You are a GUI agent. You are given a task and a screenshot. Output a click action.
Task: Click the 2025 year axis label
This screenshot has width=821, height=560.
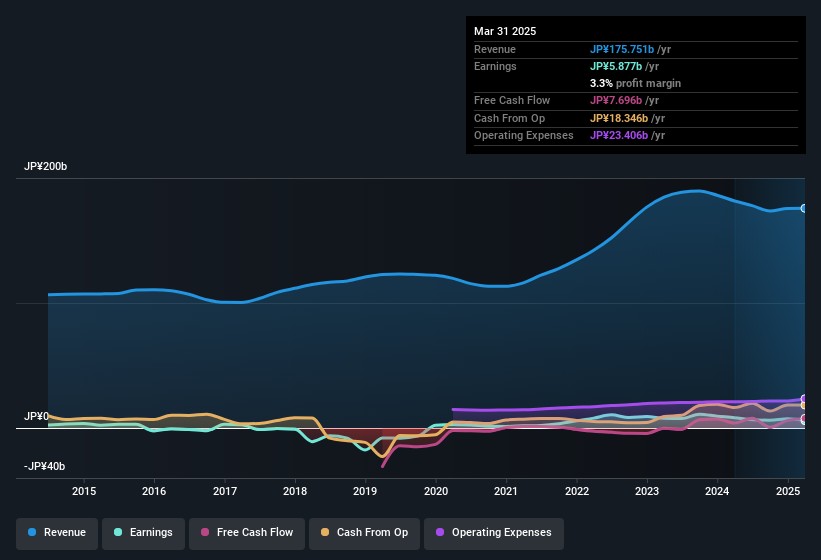788,491
